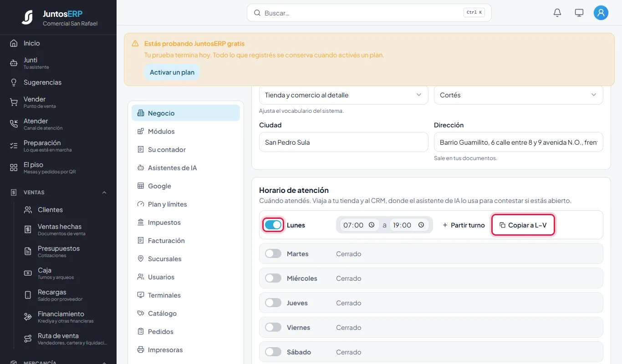Screen dimensions: 622x364
Task: Open the Tienda y comercio al detalle dropdown
Action: click(x=343, y=95)
